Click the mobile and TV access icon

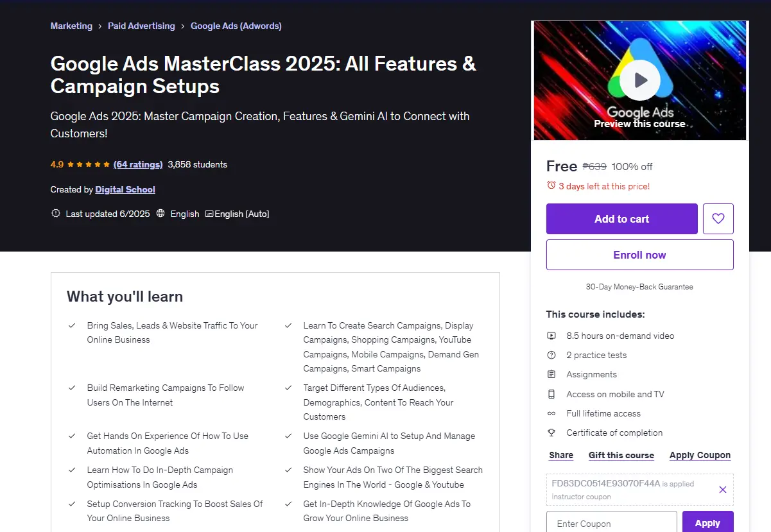point(551,394)
